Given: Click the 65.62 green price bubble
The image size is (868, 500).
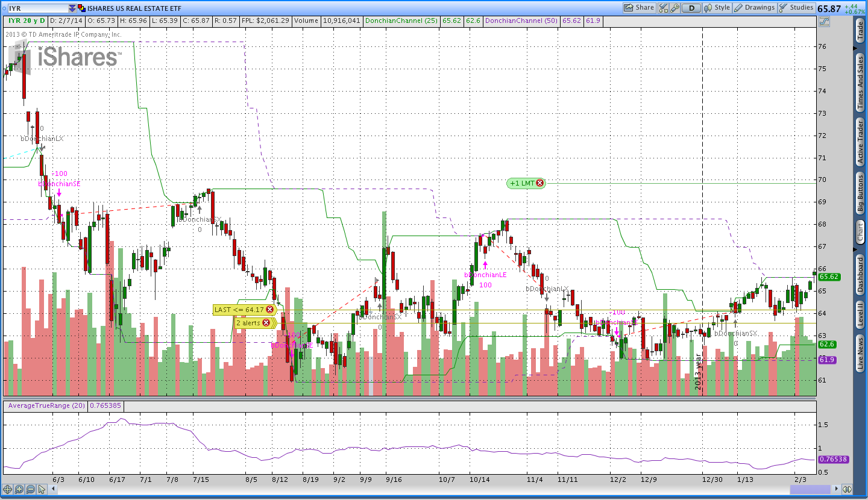Looking at the screenshot, I should click(829, 277).
